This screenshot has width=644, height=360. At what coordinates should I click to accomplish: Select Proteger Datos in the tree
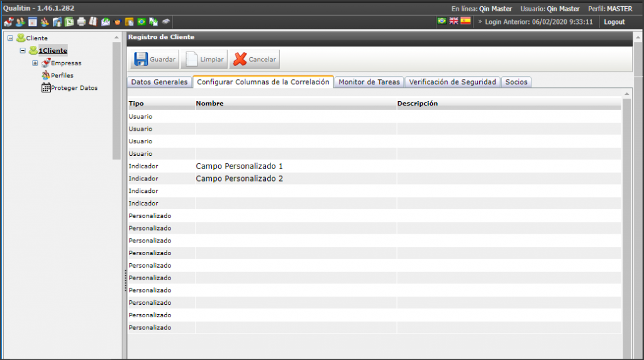[70, 88]
